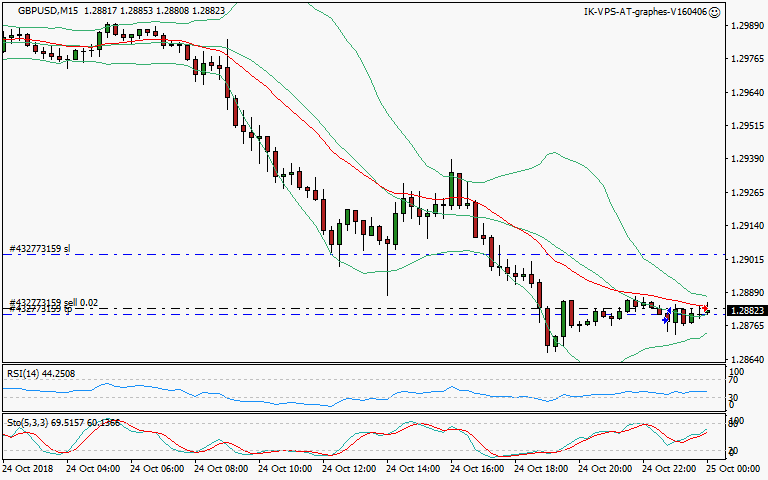Click the 1.28890 price scale label
This screenshot has height=480, width=768.
747,292
